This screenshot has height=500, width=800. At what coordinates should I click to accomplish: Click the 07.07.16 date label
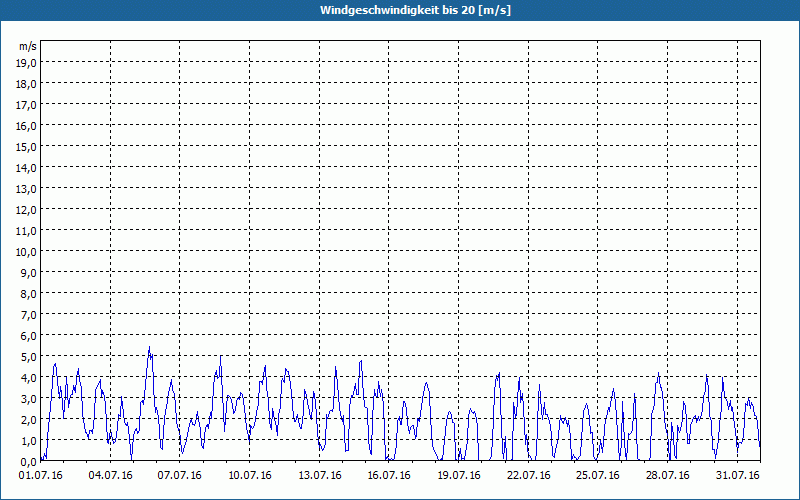coord(180,476)
